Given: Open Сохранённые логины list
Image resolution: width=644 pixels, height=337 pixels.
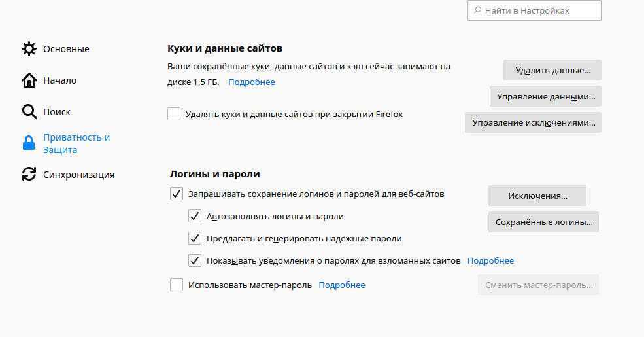Looking at the screenshot, I should (x=543, y=222).
